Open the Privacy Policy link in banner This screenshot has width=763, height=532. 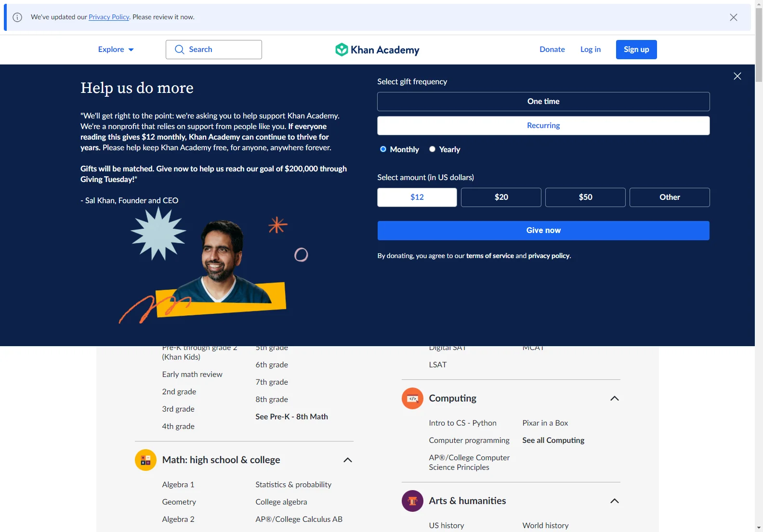coord(109,17)
